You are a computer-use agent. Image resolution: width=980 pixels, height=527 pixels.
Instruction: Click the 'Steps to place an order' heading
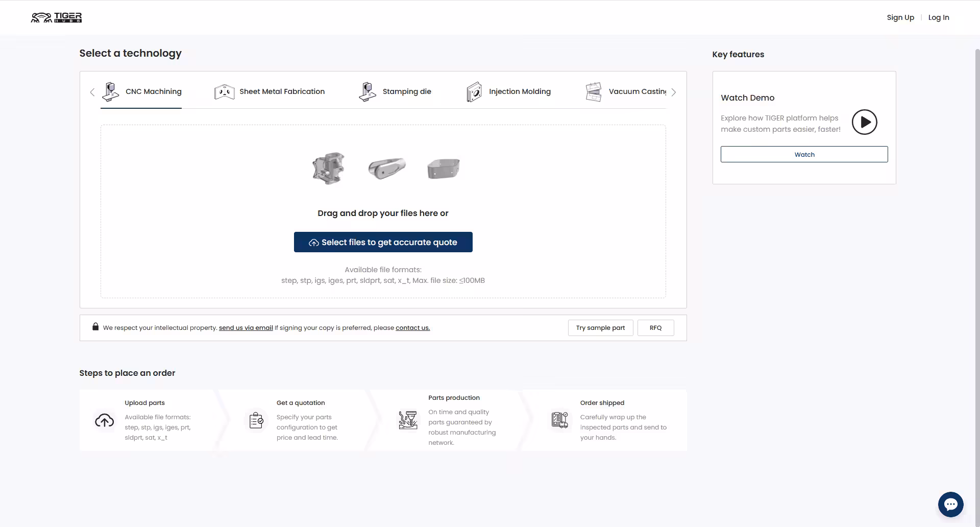click(127, 373)
